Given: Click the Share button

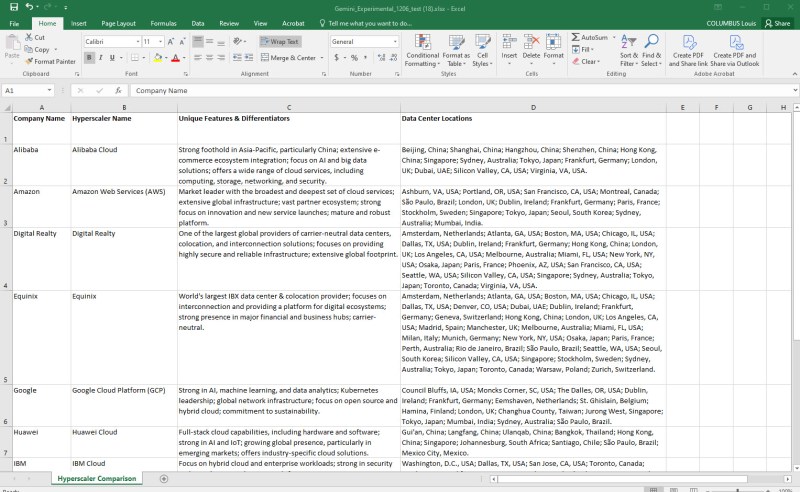Looking at the screenshot, I should click(x=778, y=23).
